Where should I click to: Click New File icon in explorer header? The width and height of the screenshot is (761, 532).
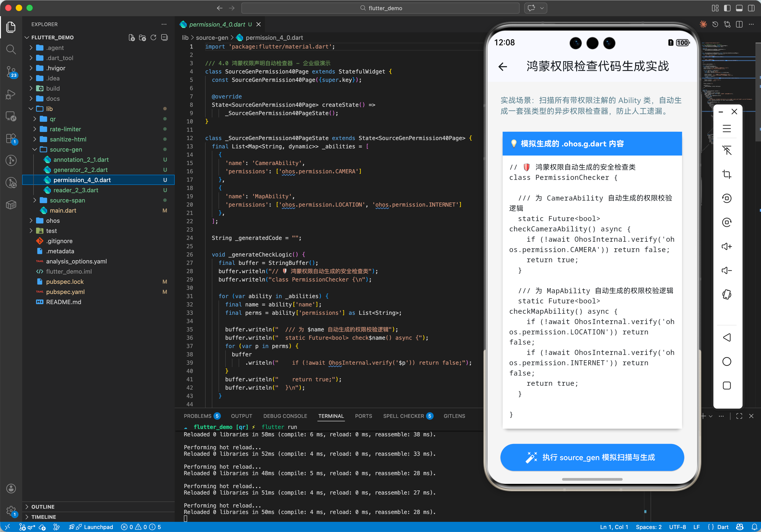coord(132,37)
